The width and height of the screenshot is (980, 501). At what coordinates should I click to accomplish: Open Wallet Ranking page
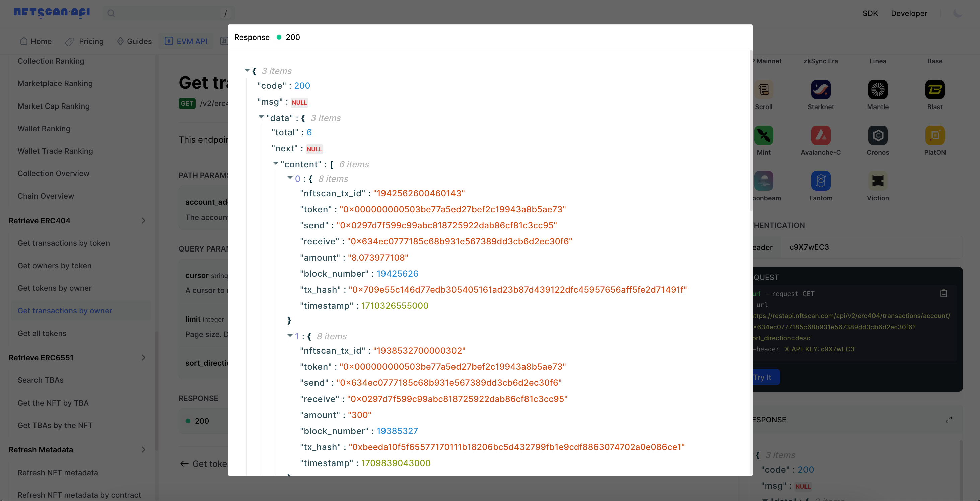[44, 129]
